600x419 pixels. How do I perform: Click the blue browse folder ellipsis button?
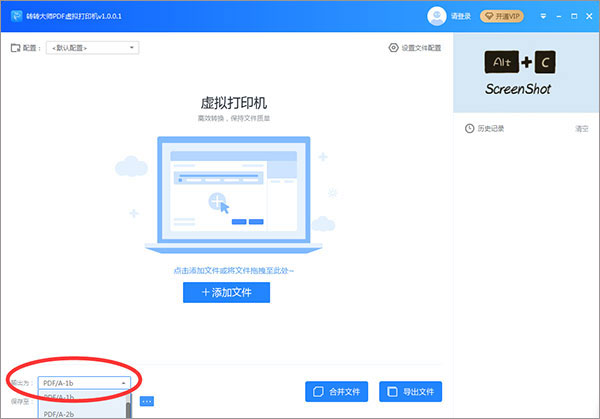147,401
